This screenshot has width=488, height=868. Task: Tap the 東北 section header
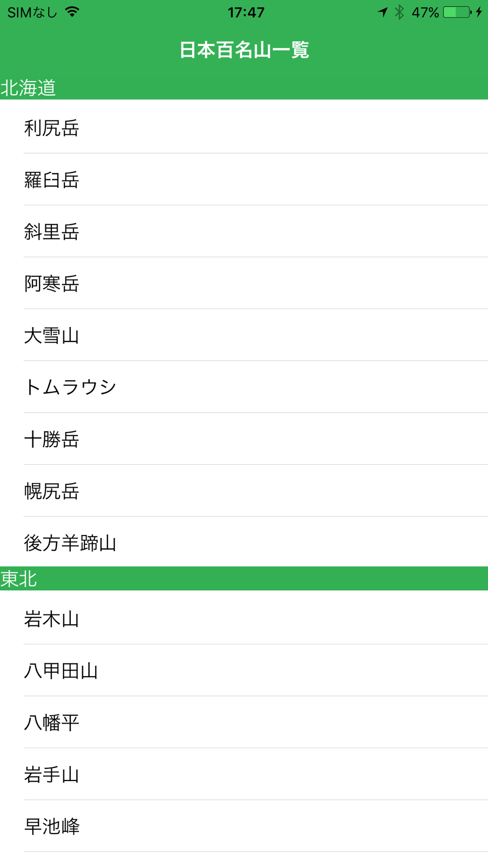pyautogui.click(x=244, y=579)
